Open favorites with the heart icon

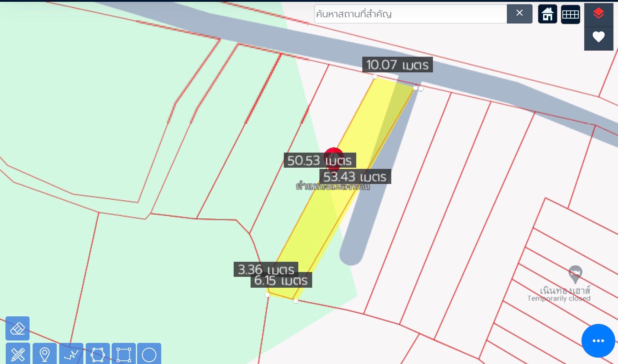tap(598, 38)
